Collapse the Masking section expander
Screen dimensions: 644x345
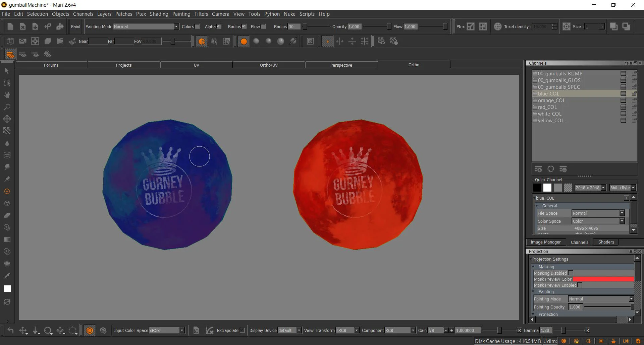(533, 267)
